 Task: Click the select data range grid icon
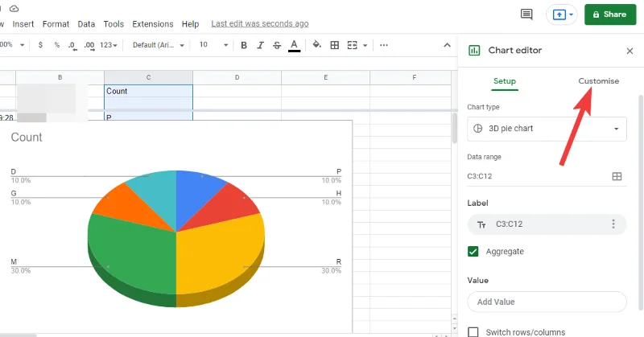click(x=617, y=176)
